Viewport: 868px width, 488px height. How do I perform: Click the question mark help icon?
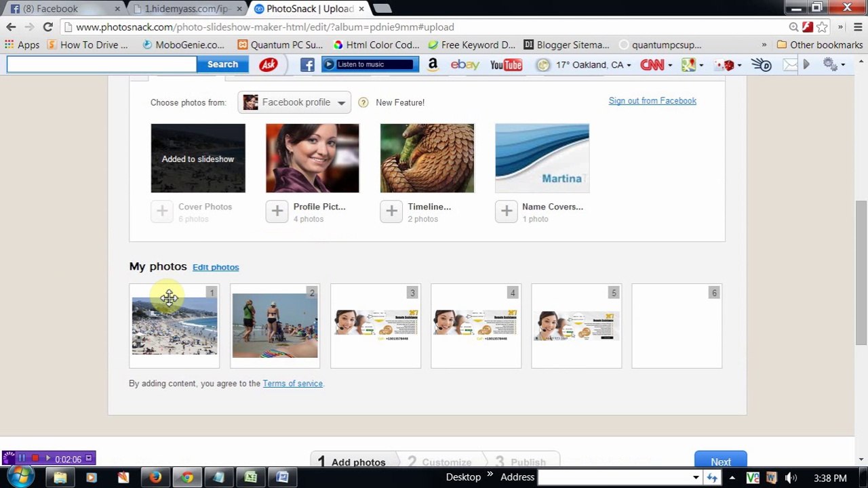(363, 102)
